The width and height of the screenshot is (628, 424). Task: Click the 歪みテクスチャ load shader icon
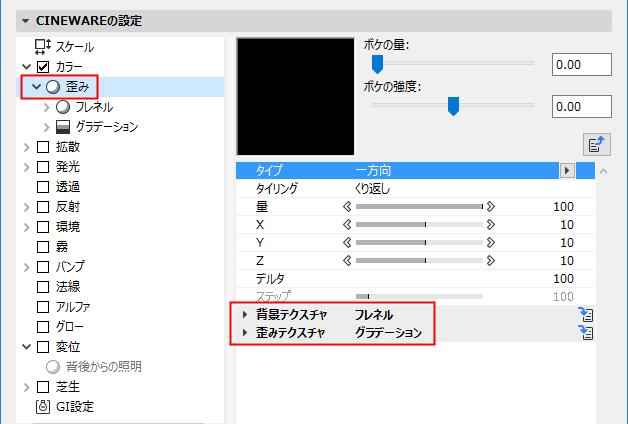(586, 332)
